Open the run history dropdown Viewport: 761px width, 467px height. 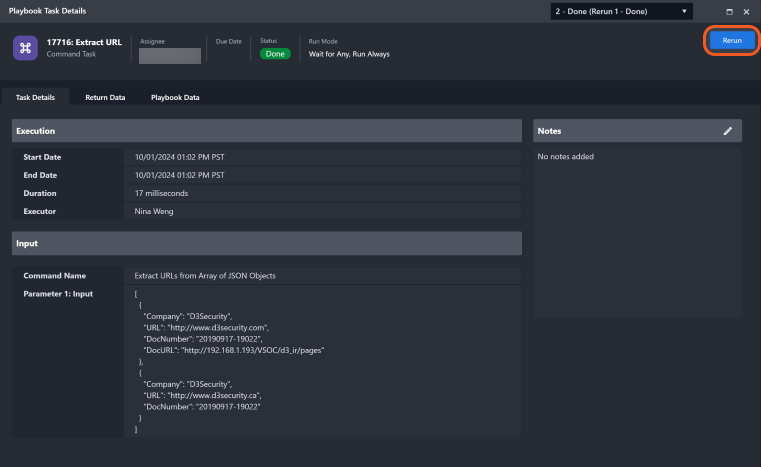621,11
